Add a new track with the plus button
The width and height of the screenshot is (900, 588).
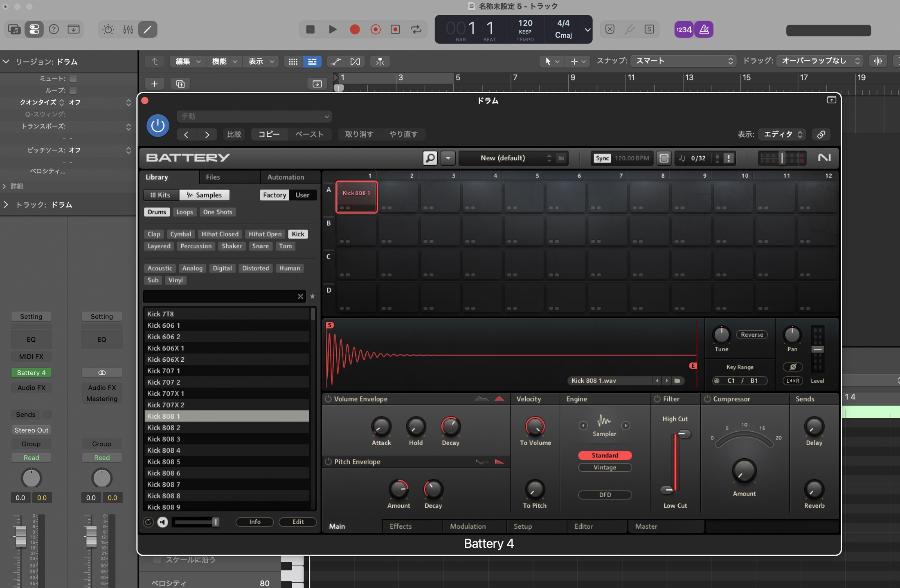154,84
